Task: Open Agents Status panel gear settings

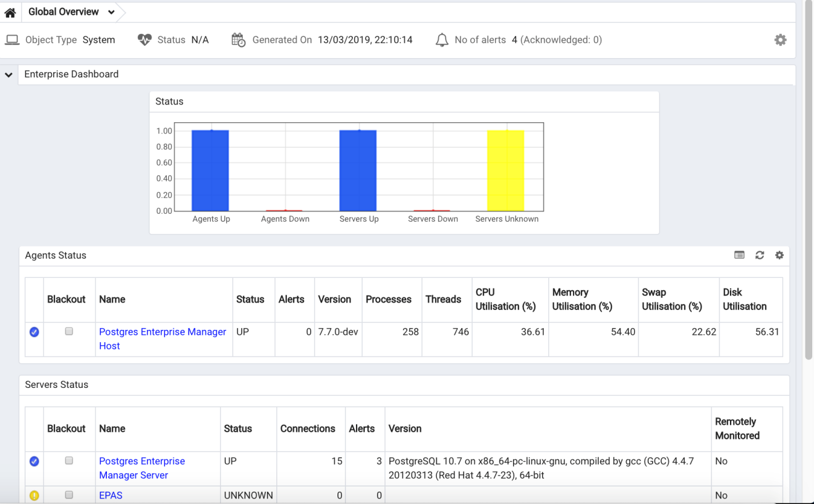Action: pos(779,255)
